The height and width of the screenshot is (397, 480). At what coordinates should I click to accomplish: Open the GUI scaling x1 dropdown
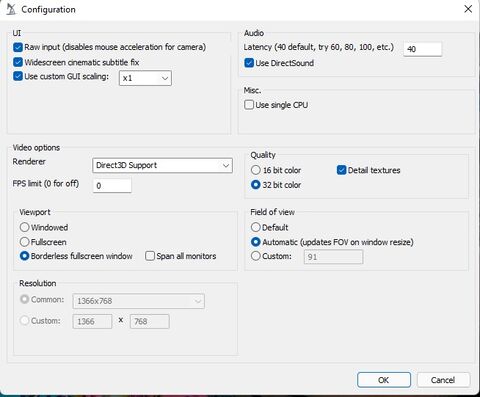click(x=145, y=78)
